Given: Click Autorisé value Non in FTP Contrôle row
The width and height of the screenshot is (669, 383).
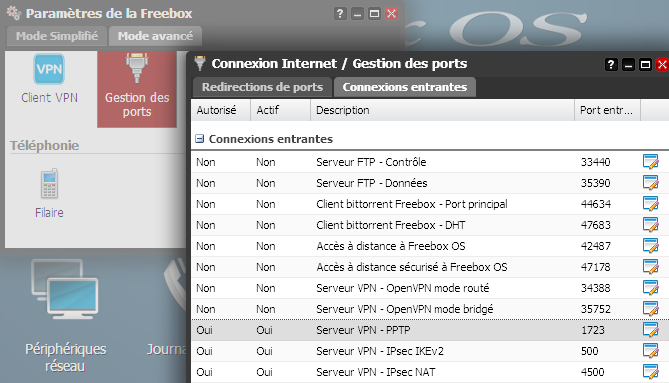Looking at the screenshot, I should [206, 162].
